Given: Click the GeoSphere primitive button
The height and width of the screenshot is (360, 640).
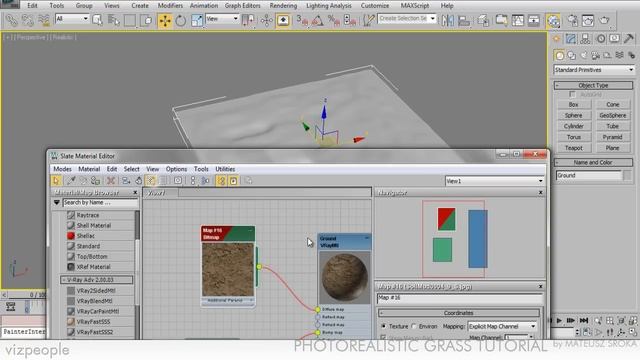Looking at the screenshot, I should [612, 116].
